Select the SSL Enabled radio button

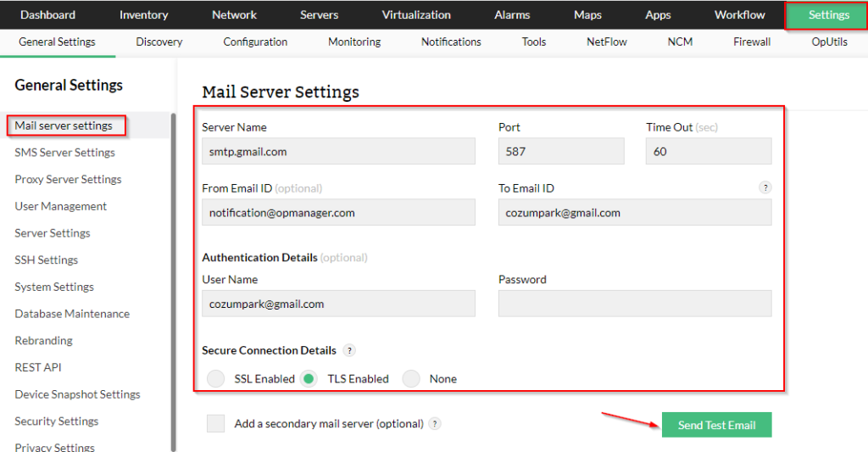[x=215, y=379]
